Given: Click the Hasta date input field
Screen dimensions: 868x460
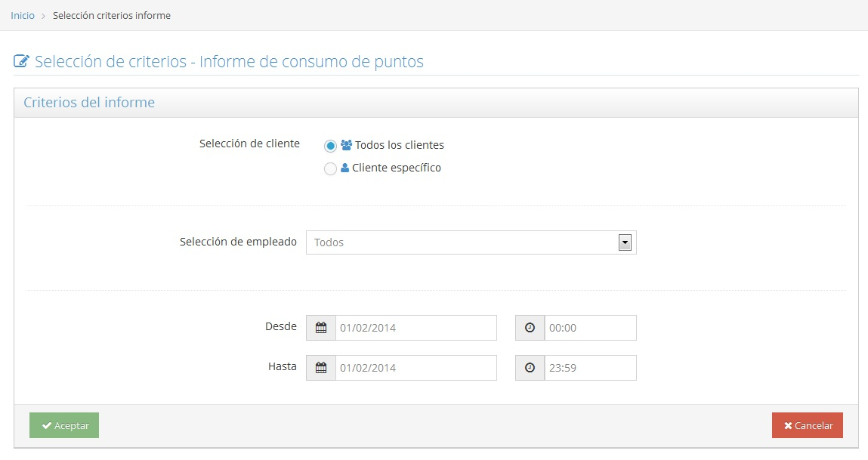Looking at the screenshot, I should [x=415, y=368].
